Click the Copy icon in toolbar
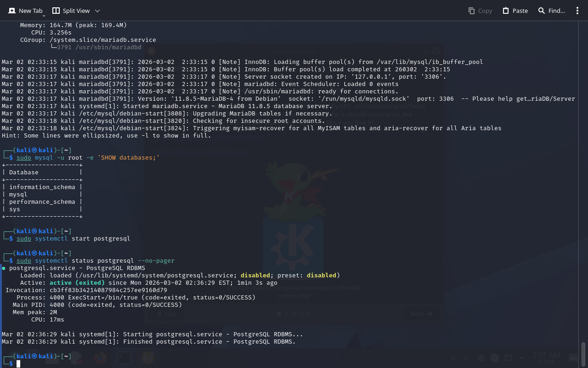 pyautogui.click(x=471, y=11)
